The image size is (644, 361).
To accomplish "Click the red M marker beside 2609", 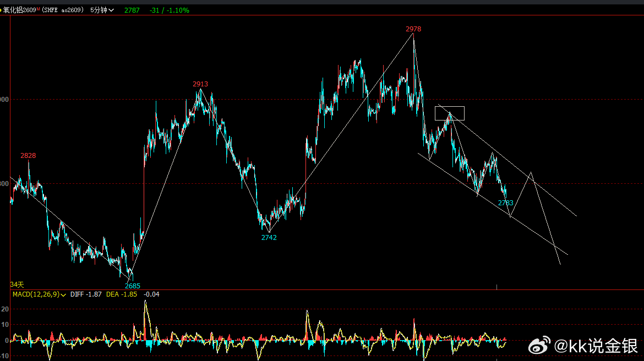I will 38,9.
